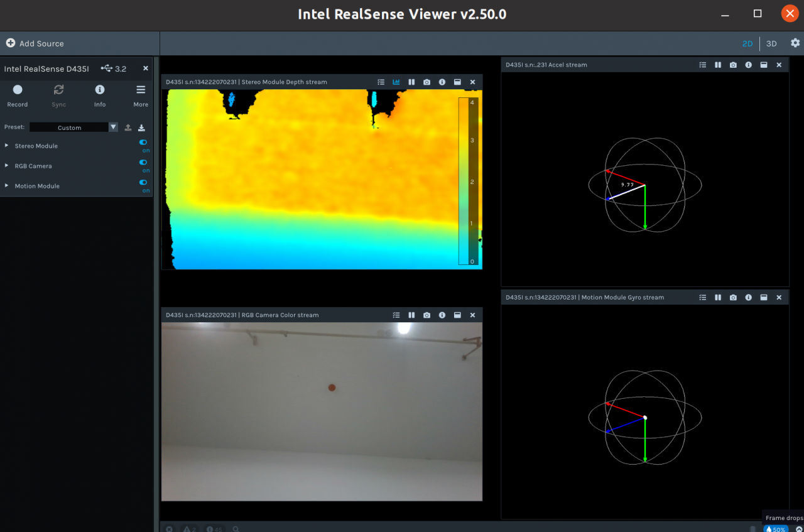Click the Preset: label
The image size is (804, 532).
[x=14, y=127]
